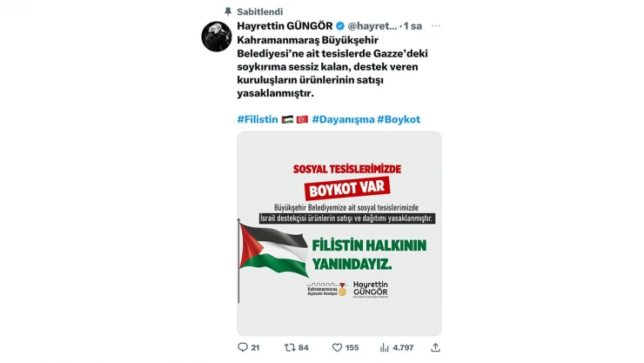This screenshot has width=644, height=363.
Task: Open the three-dot more options menu
Action: coord(436,26)
